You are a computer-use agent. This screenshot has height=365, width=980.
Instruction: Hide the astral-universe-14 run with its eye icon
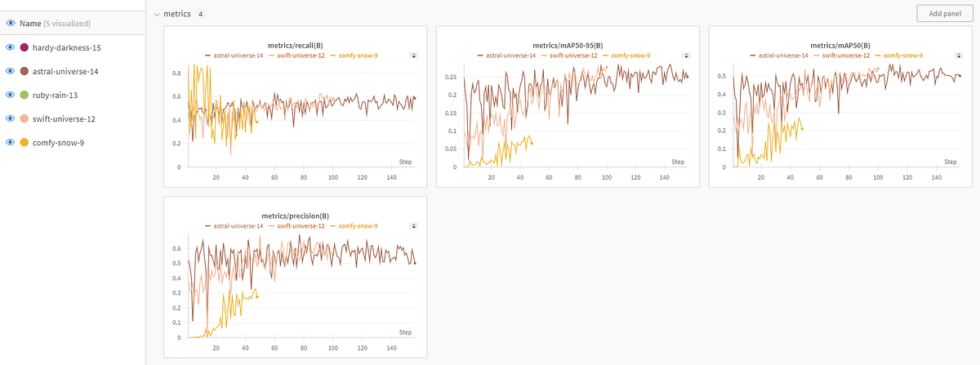[x=11, y=71]
